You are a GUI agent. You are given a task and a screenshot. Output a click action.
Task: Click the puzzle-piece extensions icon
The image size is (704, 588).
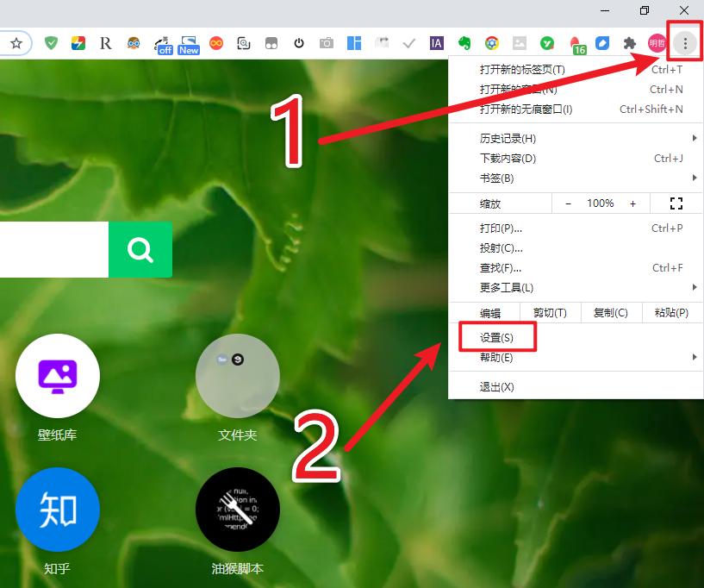(630, 42)
